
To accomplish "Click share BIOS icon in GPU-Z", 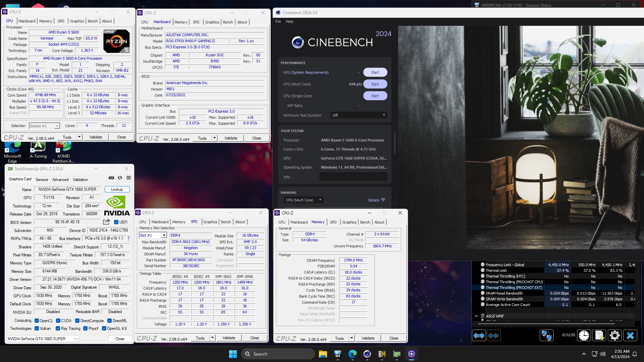I will point(106,222).
